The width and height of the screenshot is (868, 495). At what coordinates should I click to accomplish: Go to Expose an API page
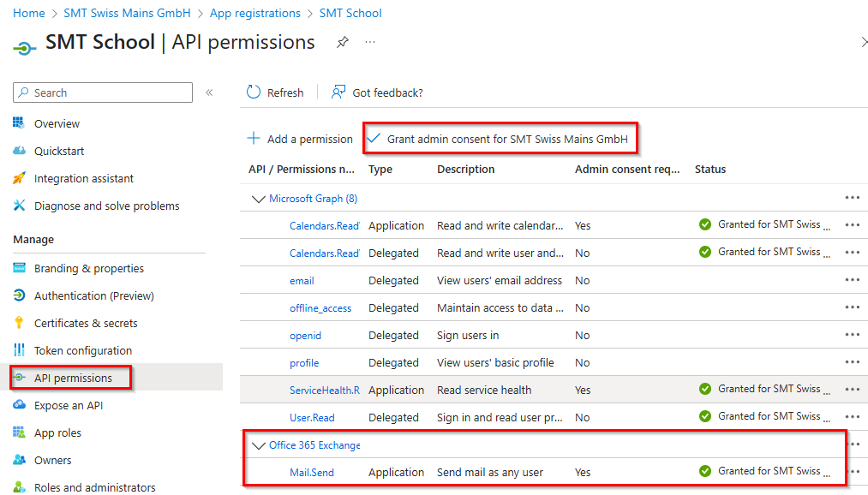pos(69,405)
